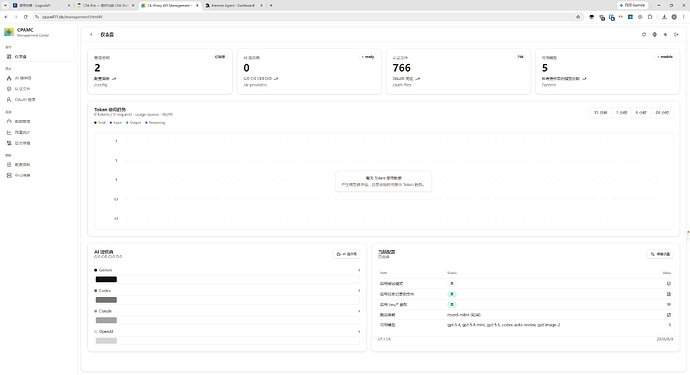690x375 pixels.
Task: Click the edit button in the current config panel
Action: (x=660, y=254)
